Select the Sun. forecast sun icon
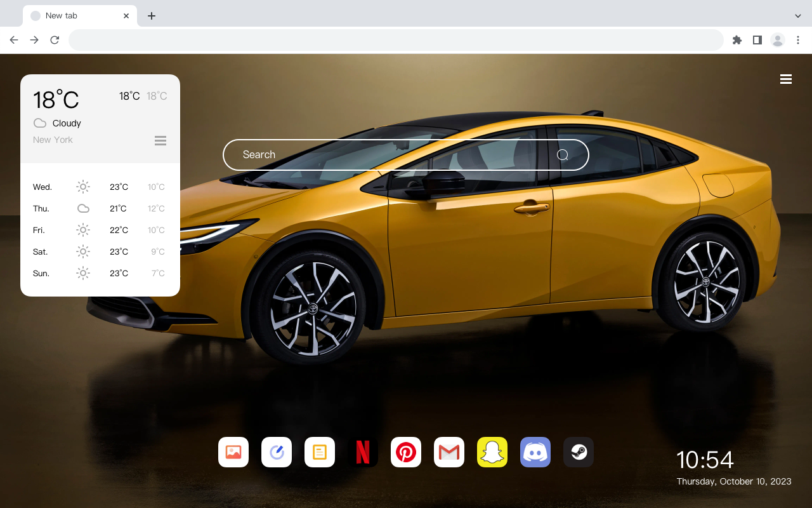This screenshot has width=812, height=508. (x=83, y=273)
